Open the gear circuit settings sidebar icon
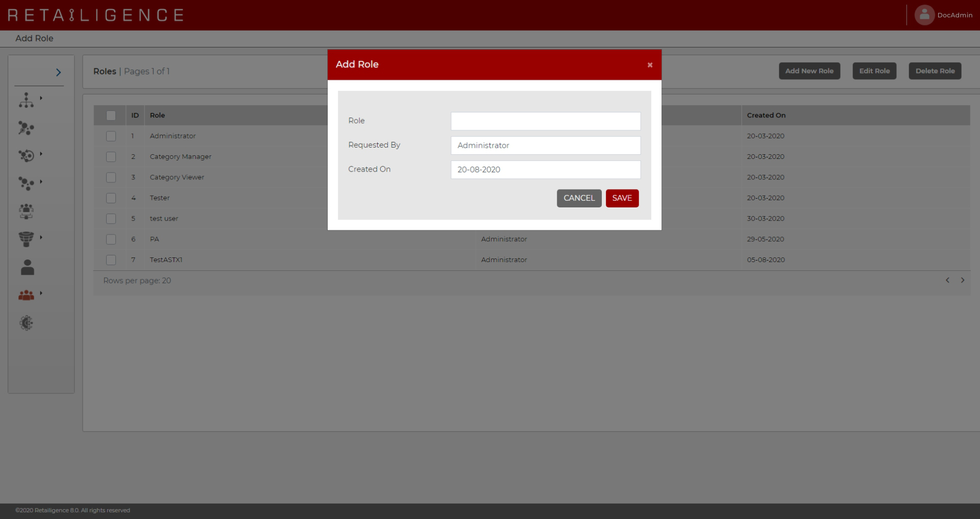Image resolution: width=980 pixels, height=519 pixels. [26, 323]
